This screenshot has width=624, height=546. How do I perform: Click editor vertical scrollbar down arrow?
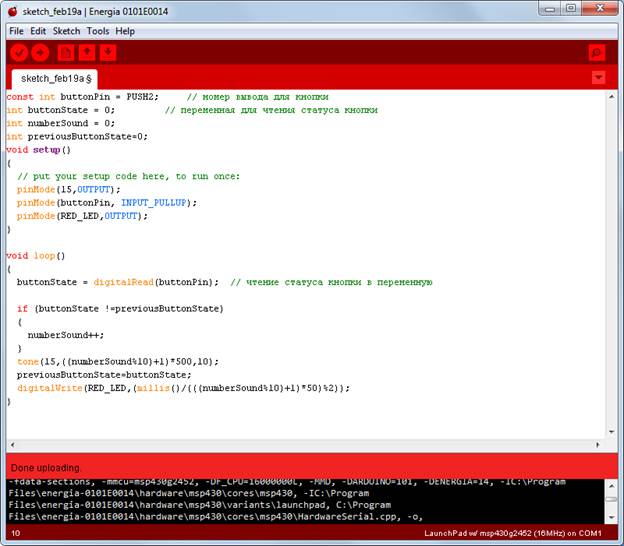pos(612,432)
